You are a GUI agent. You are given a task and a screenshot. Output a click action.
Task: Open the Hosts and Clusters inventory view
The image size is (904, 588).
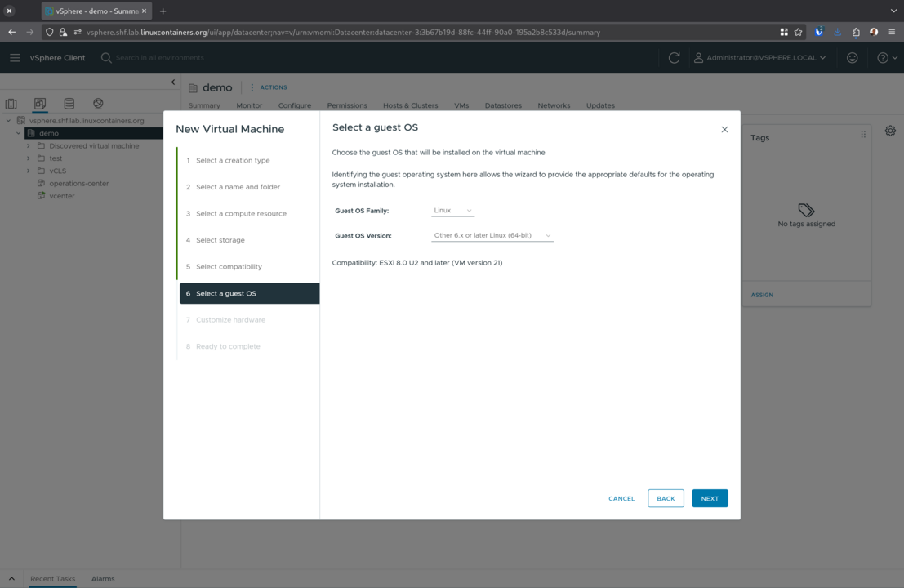[x=11, y=104]
